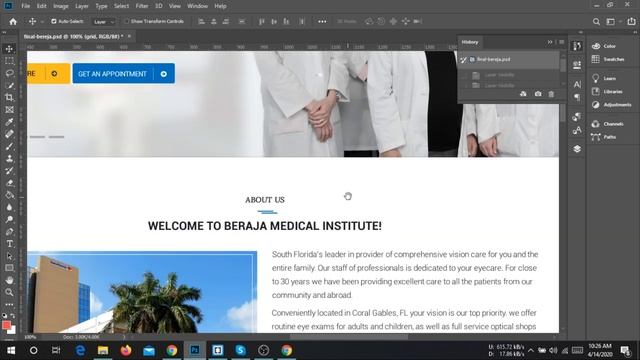Click the horizontal scrollbar below canvas
The width and height of the screenshot is (640, 360).
348,337
